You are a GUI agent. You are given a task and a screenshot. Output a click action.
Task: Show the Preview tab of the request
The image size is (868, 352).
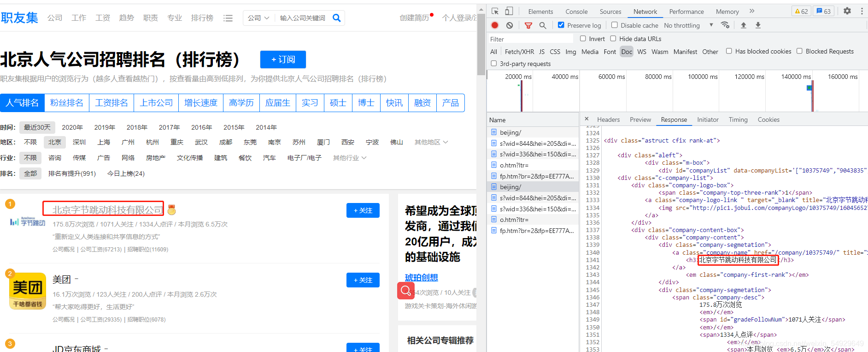pos(640,119)
